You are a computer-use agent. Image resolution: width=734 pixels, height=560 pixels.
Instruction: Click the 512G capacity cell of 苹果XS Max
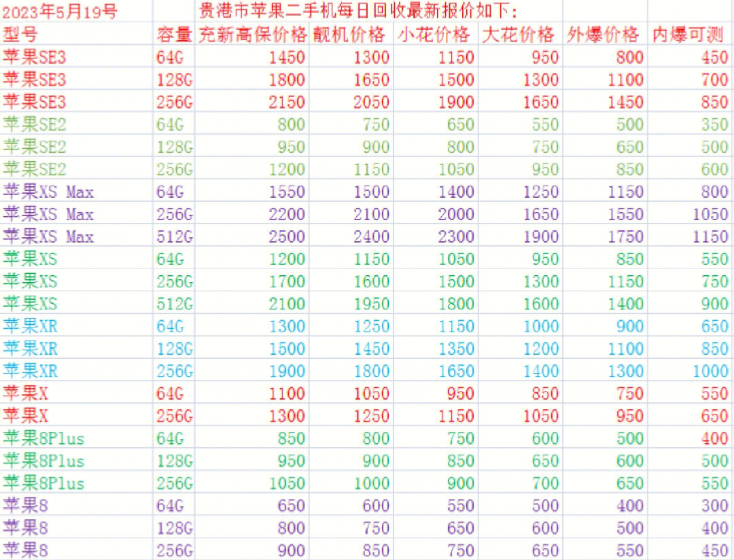point(174,237)
